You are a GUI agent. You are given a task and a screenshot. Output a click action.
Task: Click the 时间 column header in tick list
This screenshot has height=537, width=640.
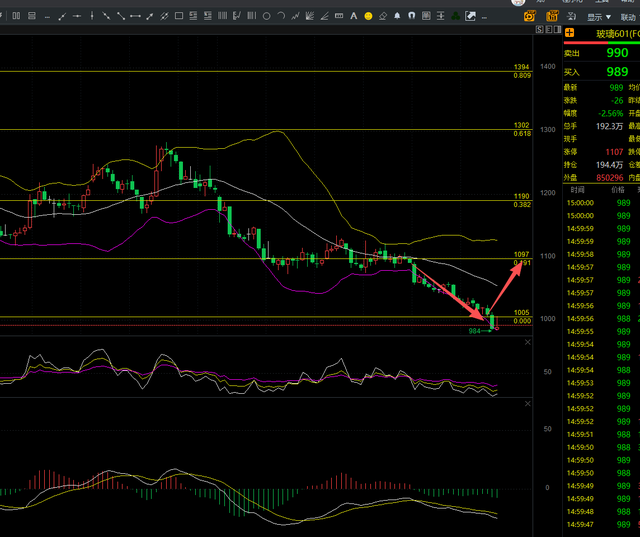click(577, 189)
